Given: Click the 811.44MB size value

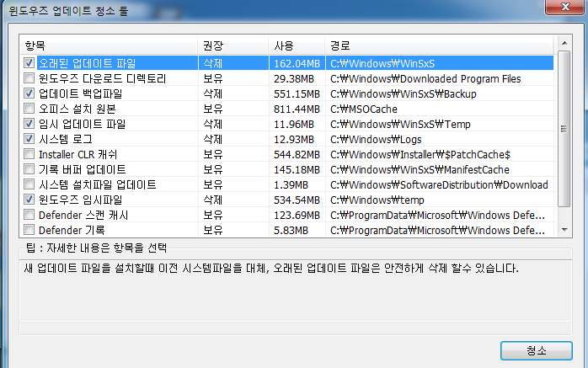Looking at the screenshot, I should [x=297, y=109].
